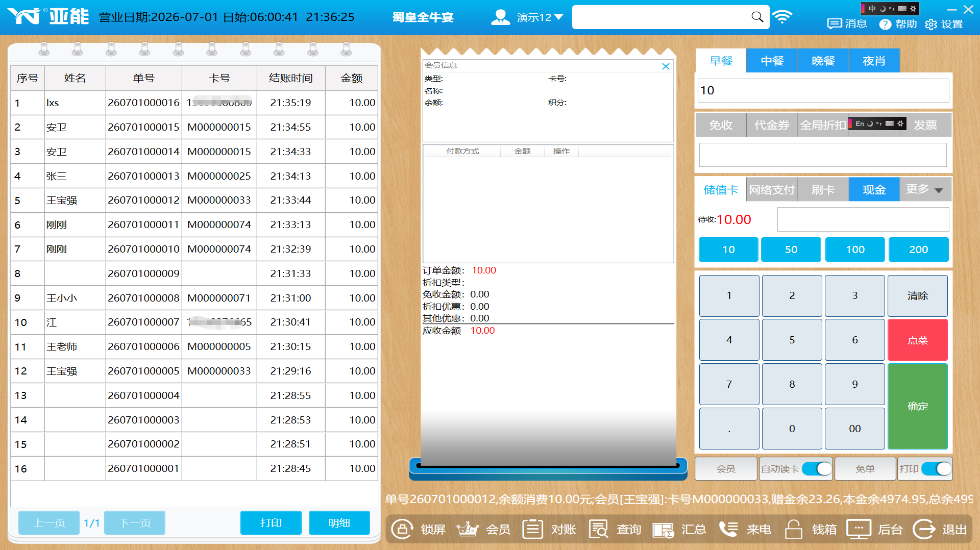Toggle the print switch (打印)
The width and height of the screenshot is (980, 550).
[936, 468]
